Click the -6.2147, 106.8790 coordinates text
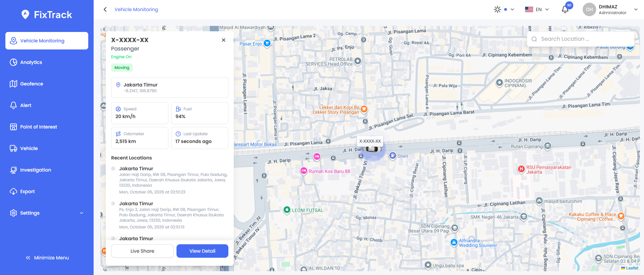644x275 pixels. [140, 91]
